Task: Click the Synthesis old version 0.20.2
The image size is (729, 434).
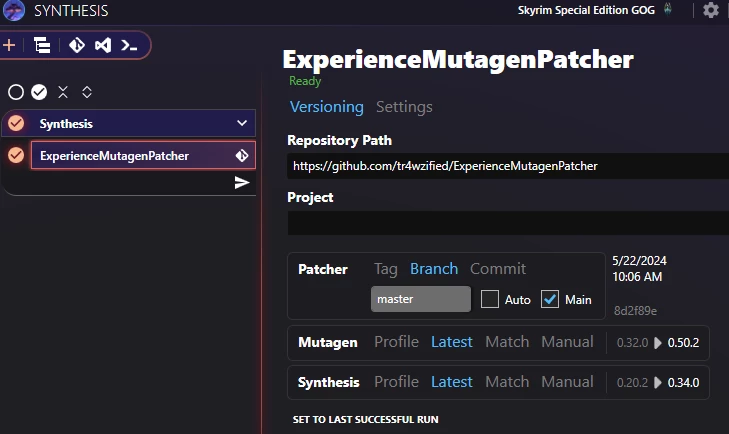Action: click(x=632, y=383)
